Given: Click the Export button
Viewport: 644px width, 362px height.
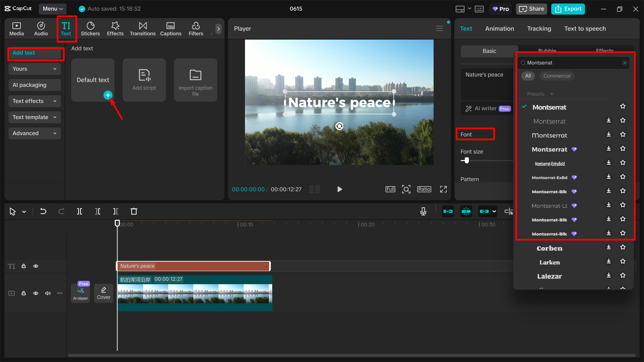Looking at the screenshot, I should 568,9.
